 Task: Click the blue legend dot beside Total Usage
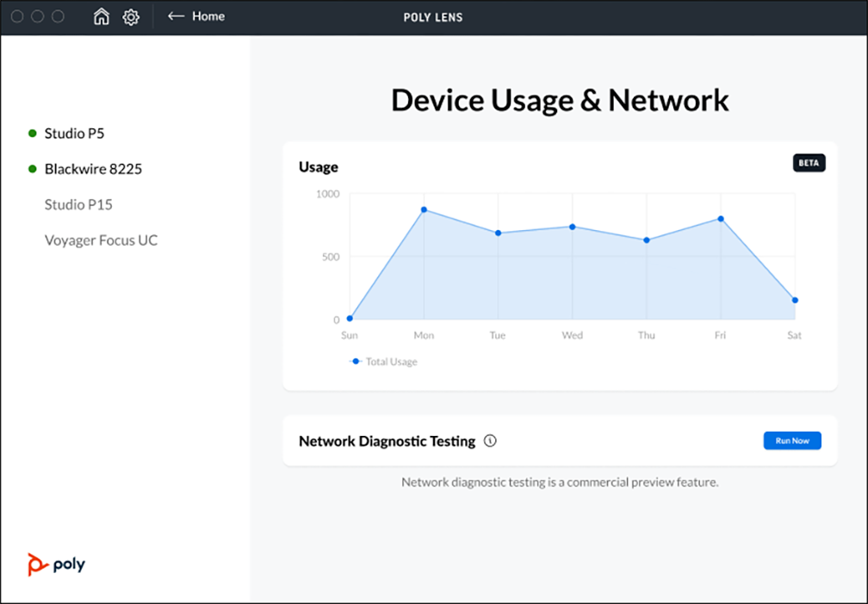pyautogui.click(x=355, y=361)
